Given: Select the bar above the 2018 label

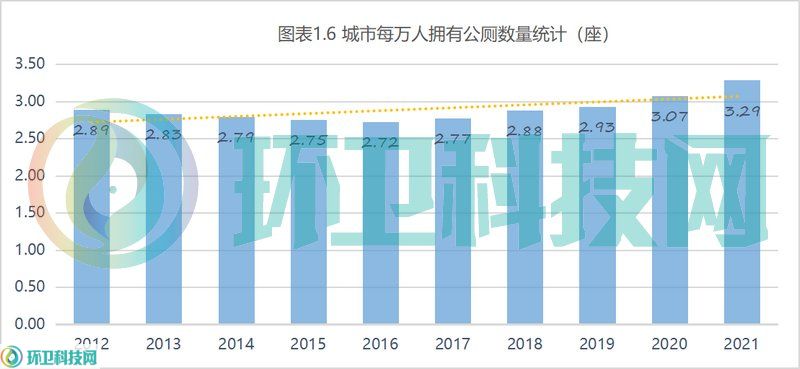Looking at the screenshot, I should (x=525, y=217).
